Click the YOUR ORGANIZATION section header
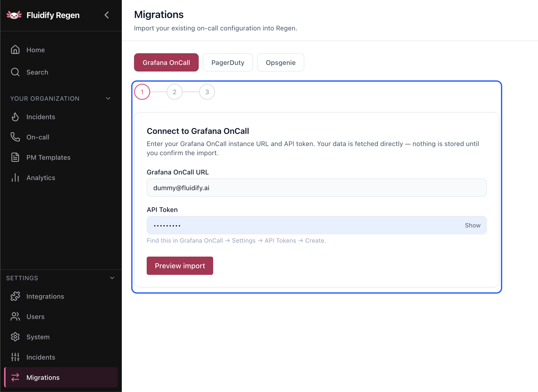538x392 pixels. coord(45,98)
